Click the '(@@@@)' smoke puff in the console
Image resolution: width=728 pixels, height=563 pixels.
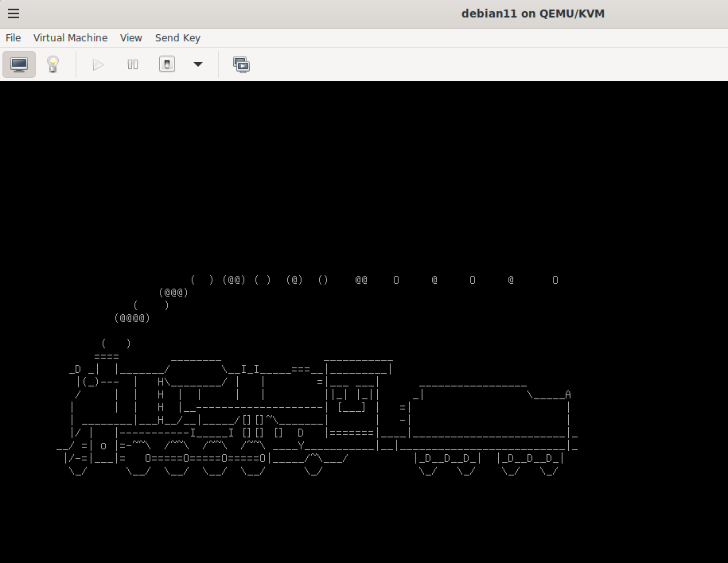pos(132,318)
